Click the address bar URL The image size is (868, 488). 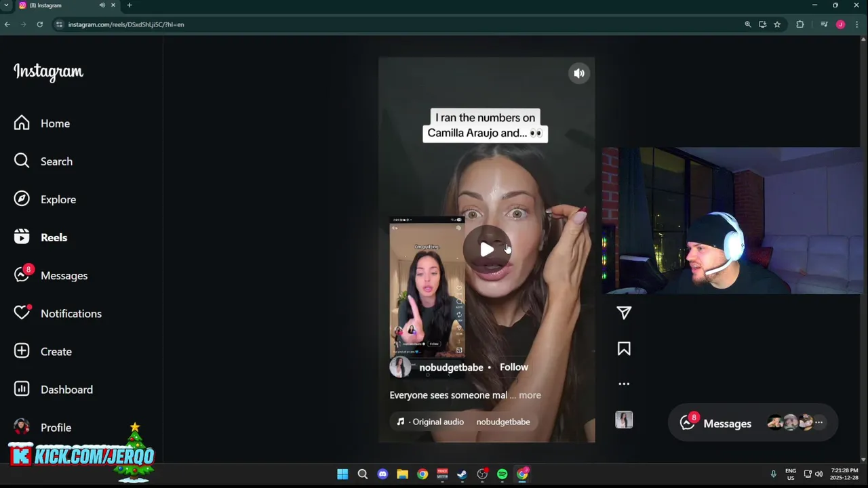tap(126, 24)
